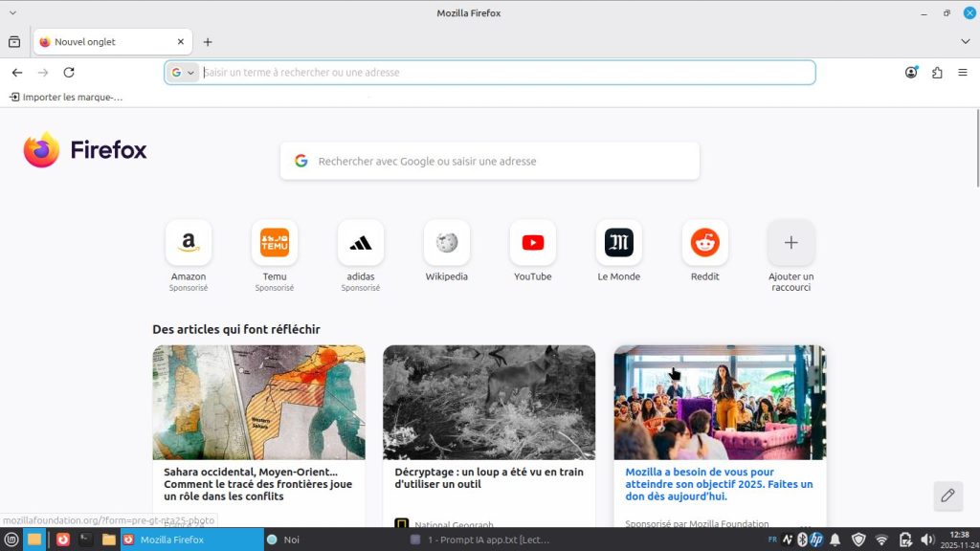Open the Mozilla donation article link
The width and height of the screenshot is (980, 551).
719,484
